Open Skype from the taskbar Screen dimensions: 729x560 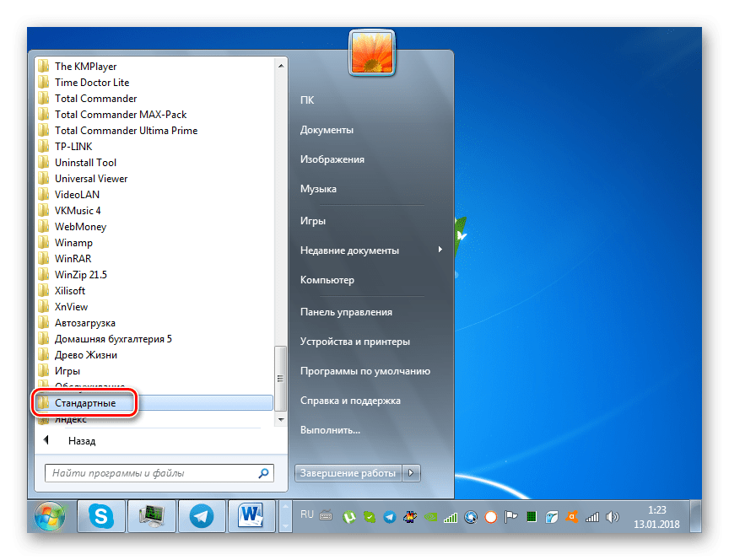click(x=101, y=515)
